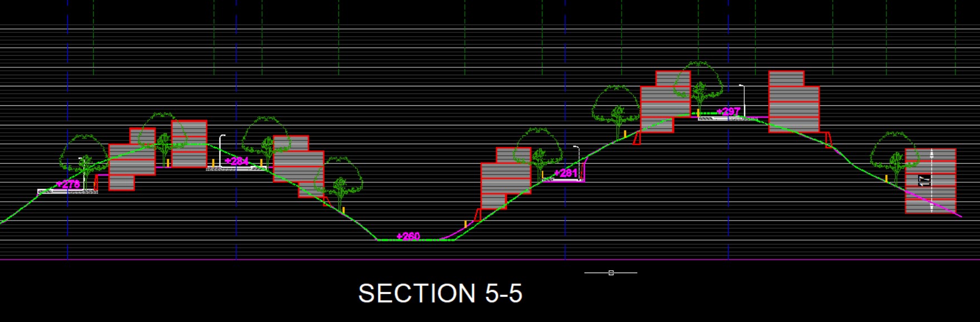The image size is (980, 322).
Task: Click the 17 dimension text
Action: tap(925, 180)
